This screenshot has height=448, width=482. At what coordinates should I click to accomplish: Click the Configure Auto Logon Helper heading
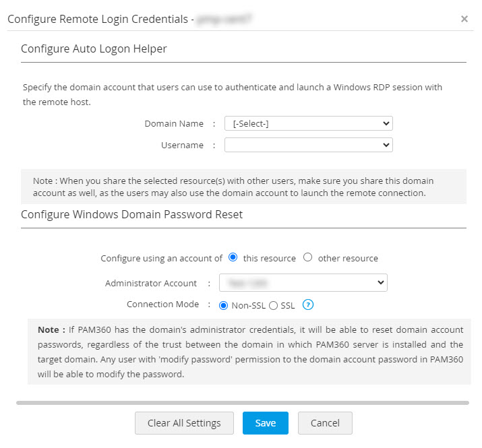coord(94,49)
